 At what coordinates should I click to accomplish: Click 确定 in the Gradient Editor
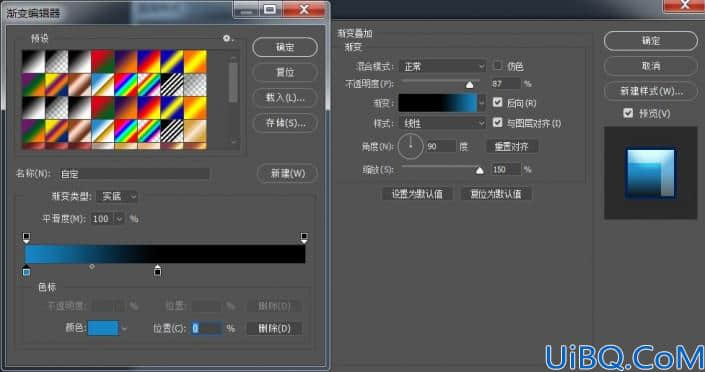[285, 47]
